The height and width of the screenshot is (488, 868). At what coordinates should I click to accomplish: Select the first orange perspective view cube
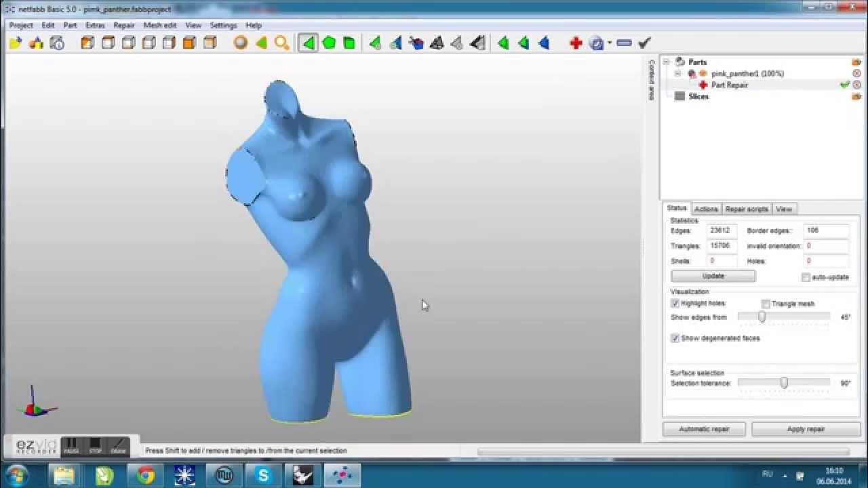[x=87, y=43]
